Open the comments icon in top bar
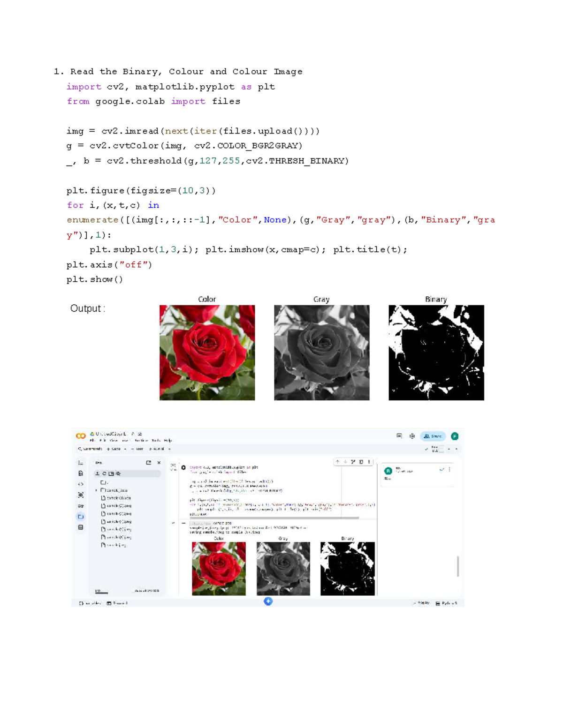Screen dimensions: 563x728 pyautogui.click(x=399, y=436)
